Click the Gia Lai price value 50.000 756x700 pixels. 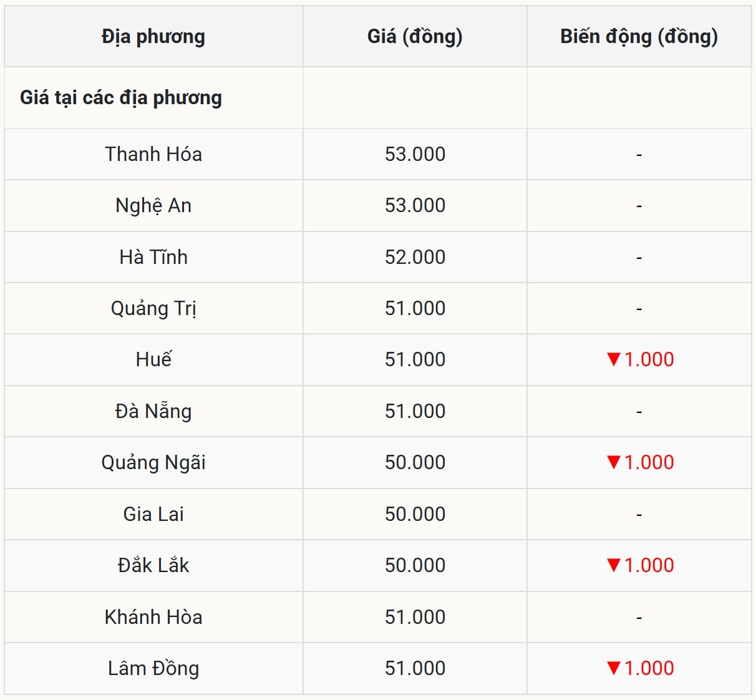(x=415, y=514)
